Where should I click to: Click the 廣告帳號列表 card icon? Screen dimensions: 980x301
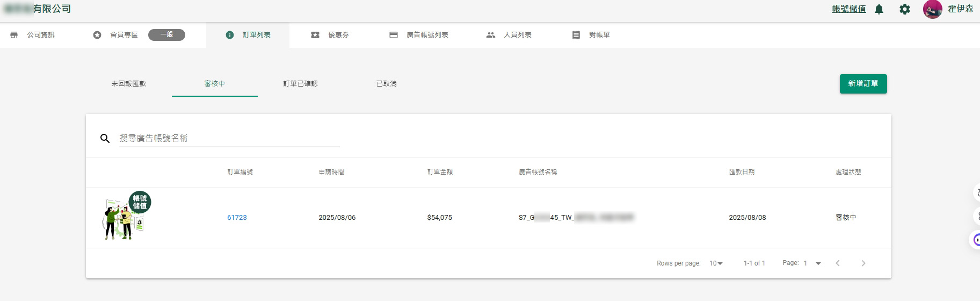394,35
